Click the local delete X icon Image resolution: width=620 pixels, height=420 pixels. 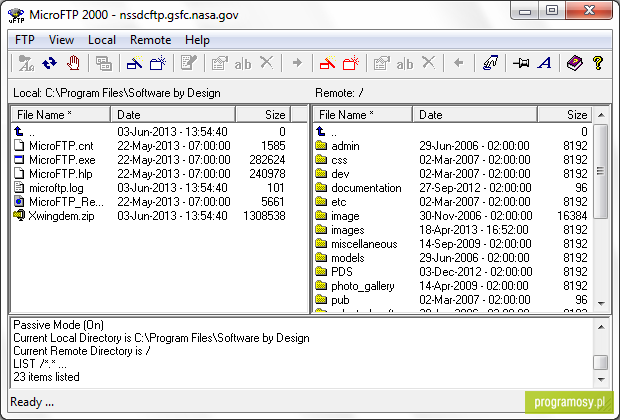[x=267, y=62]
